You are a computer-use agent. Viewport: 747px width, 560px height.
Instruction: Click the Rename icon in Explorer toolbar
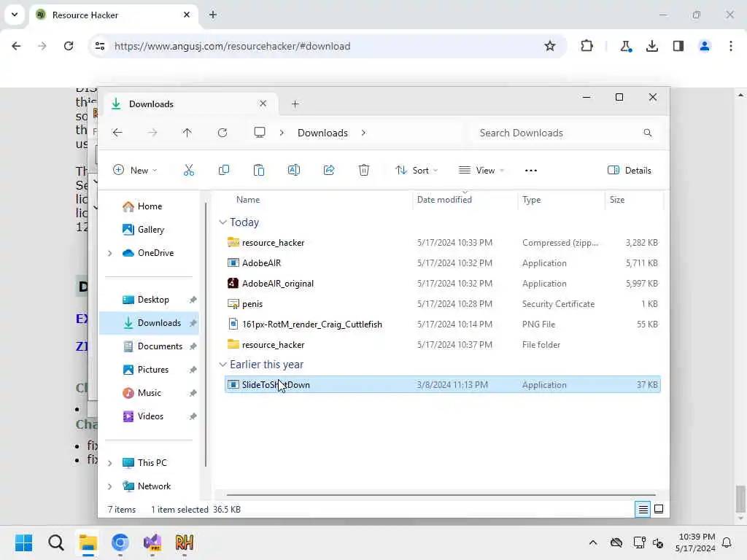click(x=294, y=170)
